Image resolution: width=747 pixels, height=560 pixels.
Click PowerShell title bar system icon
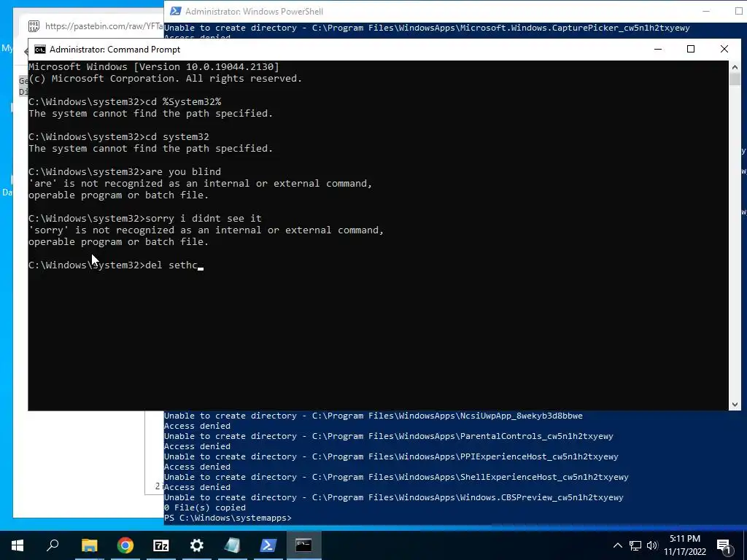click(176, 11)
